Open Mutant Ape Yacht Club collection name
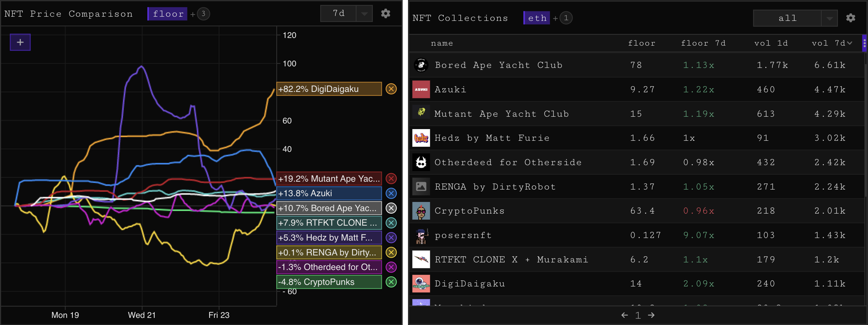Screen dimensions: 868x325 tap(501, 114)
